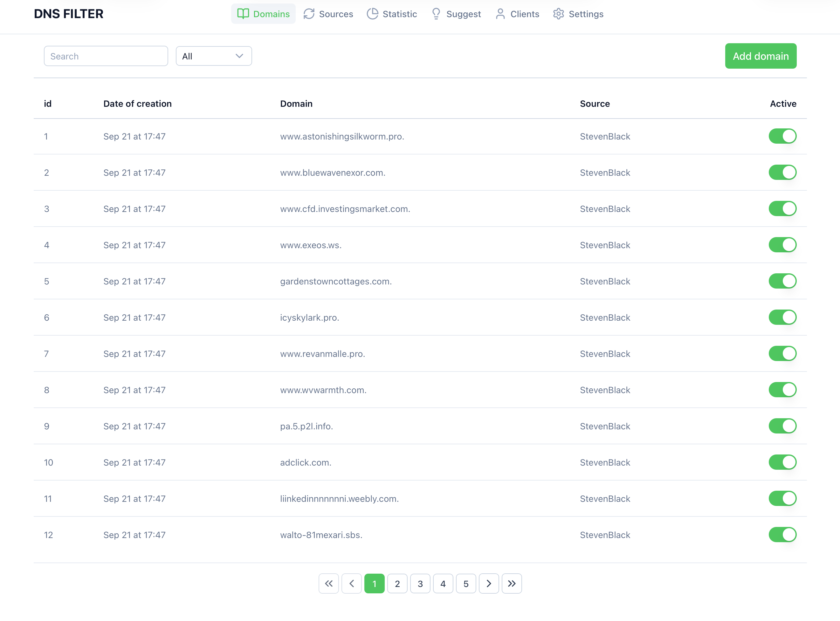Select domain text gardenstowncottages.com.

336,282
